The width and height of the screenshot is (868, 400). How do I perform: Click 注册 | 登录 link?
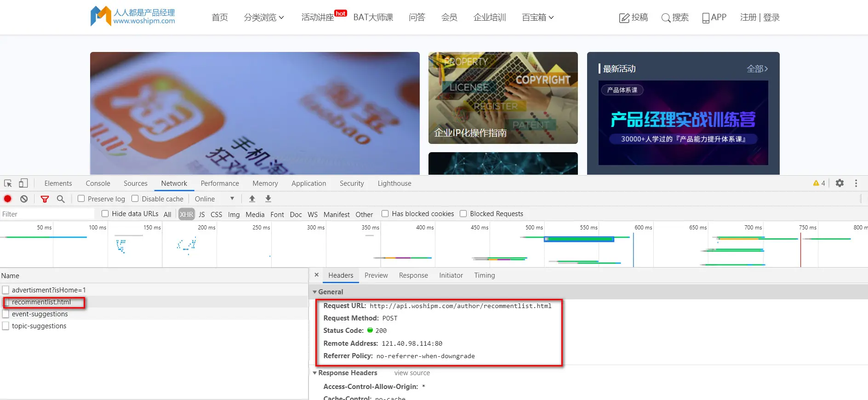760,17
